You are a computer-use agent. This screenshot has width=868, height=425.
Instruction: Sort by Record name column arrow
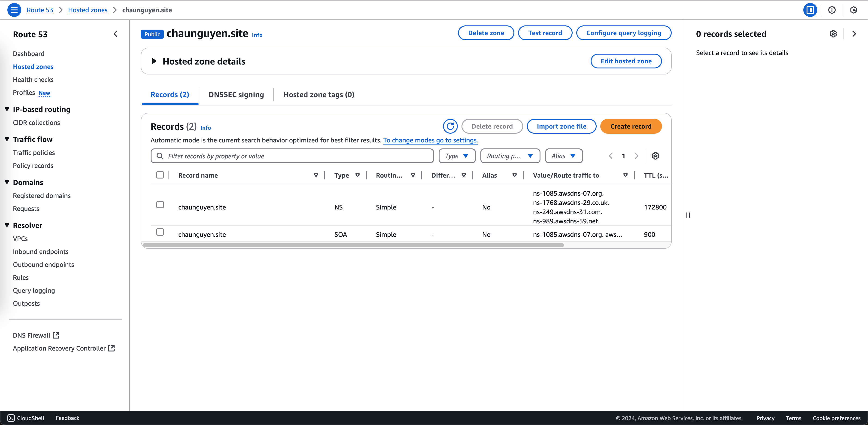(x=316, y=175)
